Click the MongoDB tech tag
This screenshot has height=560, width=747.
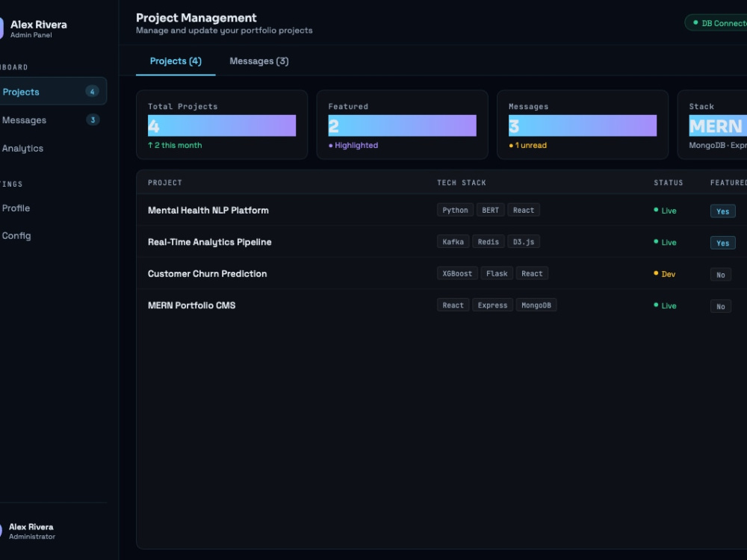point(536,305)
